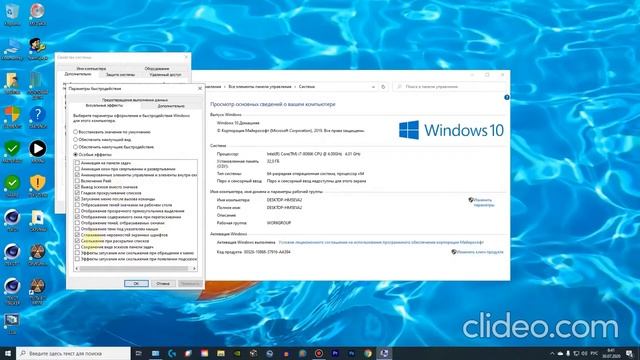The height and width of the screenshot is (360, 640).
Task: Select the This PC computer desktop icon
Action: 12,48
